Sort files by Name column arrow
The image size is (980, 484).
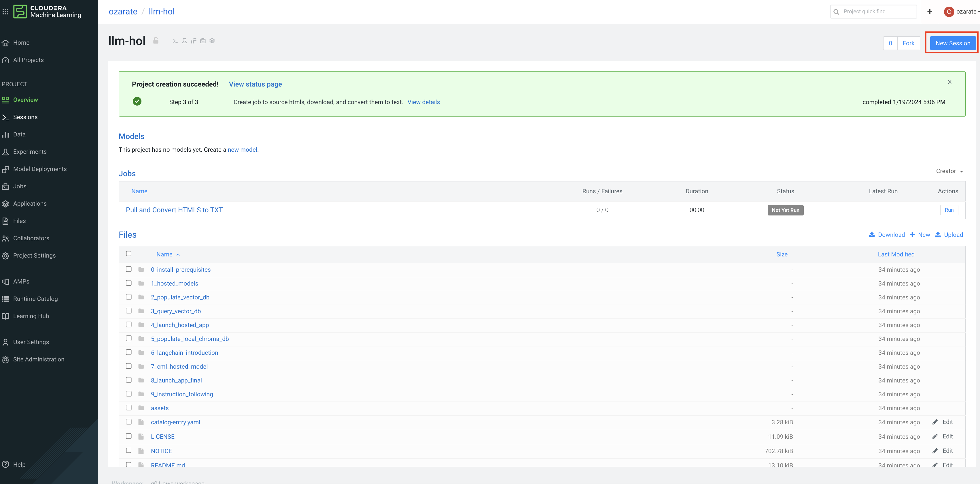(x=178, y=254)
